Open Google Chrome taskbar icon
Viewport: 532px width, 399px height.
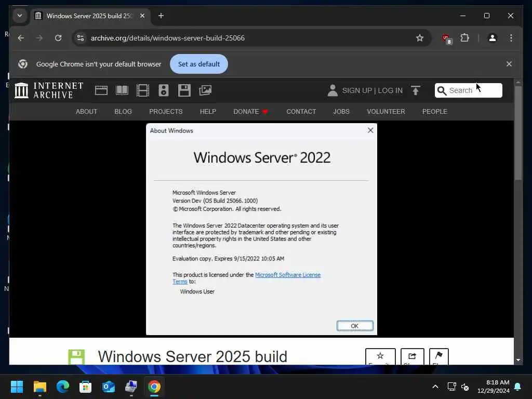pos(154,387)
